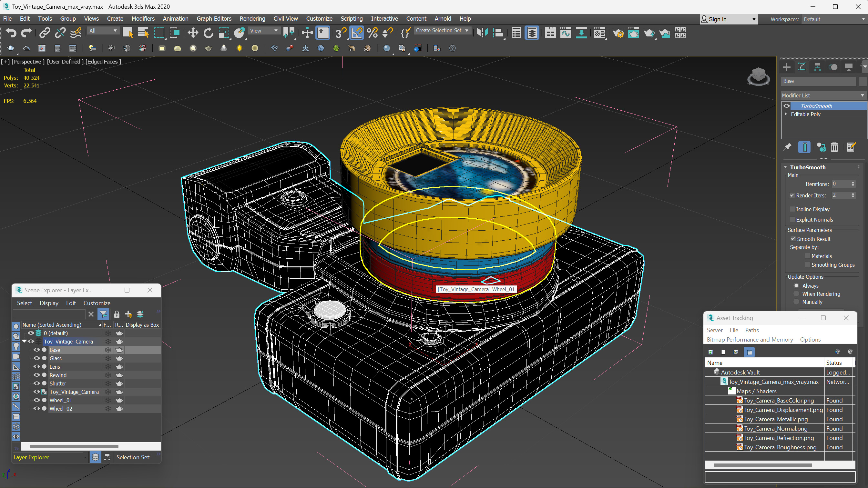Hide the Glass object eye icon
This screenshot has width=868, height=488.
click(x=36, y=358)
